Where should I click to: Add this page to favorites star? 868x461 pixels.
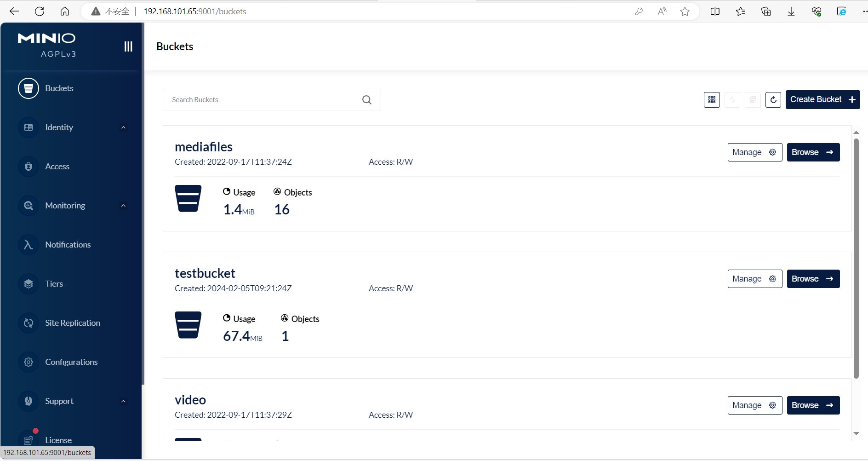pos(685,12)
